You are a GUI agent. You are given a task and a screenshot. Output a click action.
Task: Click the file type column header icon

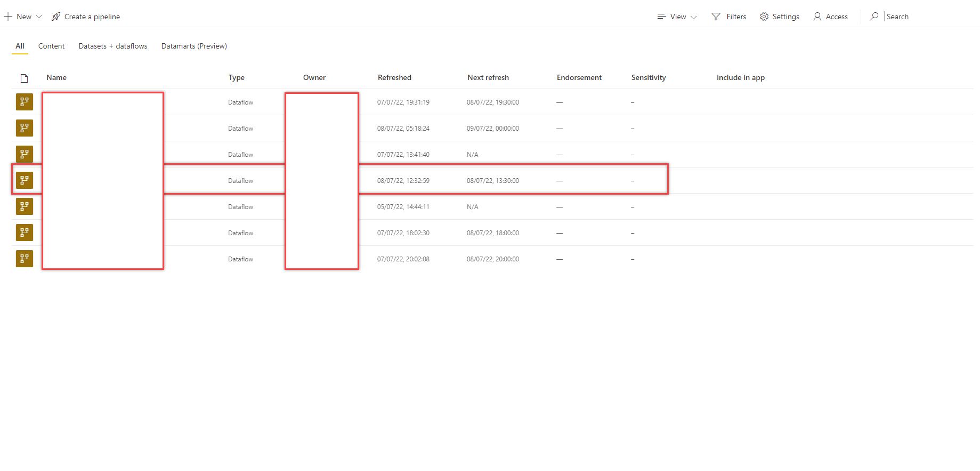[x=24, y=78]
